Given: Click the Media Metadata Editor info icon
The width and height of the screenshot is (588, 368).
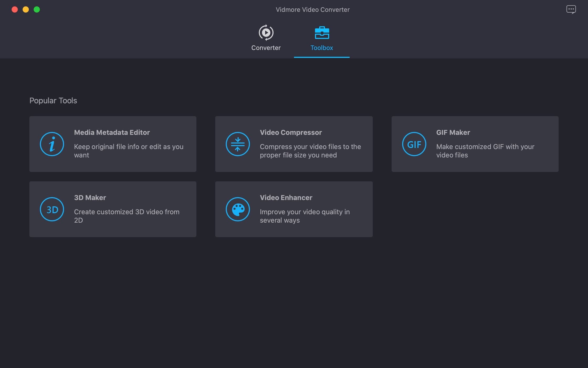Looking at the screenshot, I should [x=52, y=144].
